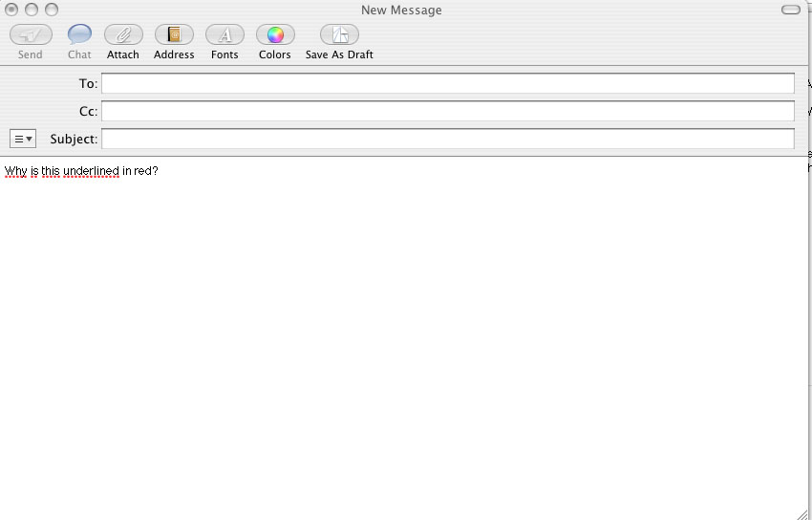Open the header fields dropdown beside Subject
The width and height of the screenshot is (812, 520).
click(23, 139)
